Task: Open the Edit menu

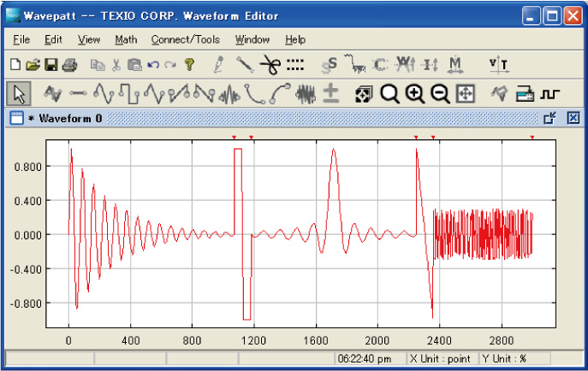Action: (53, 39)
